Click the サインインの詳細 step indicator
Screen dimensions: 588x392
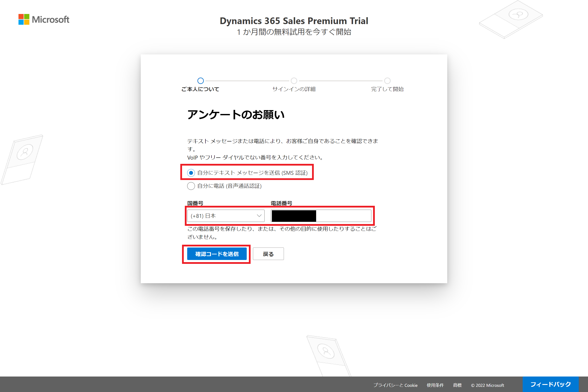[294, 81]
